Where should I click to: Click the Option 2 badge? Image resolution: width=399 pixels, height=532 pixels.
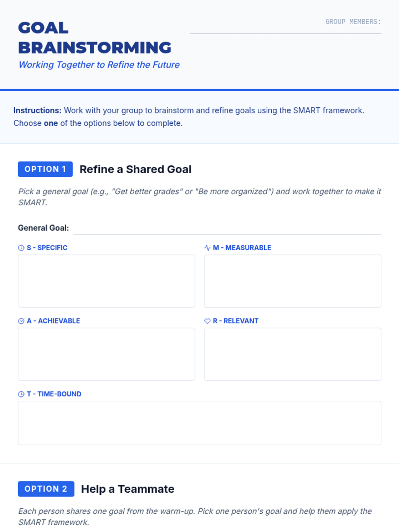click(46, 489)
